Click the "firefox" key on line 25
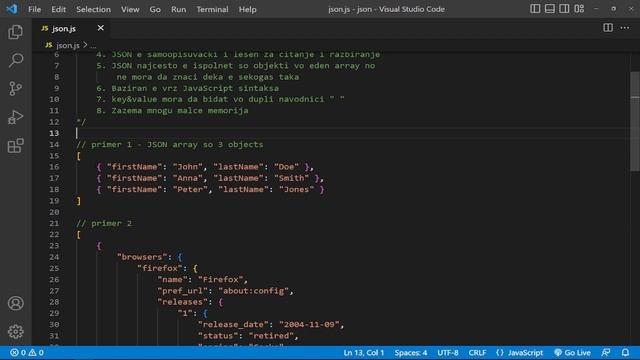The height and width of the screenshot is (360, 640). coord(160,268)
